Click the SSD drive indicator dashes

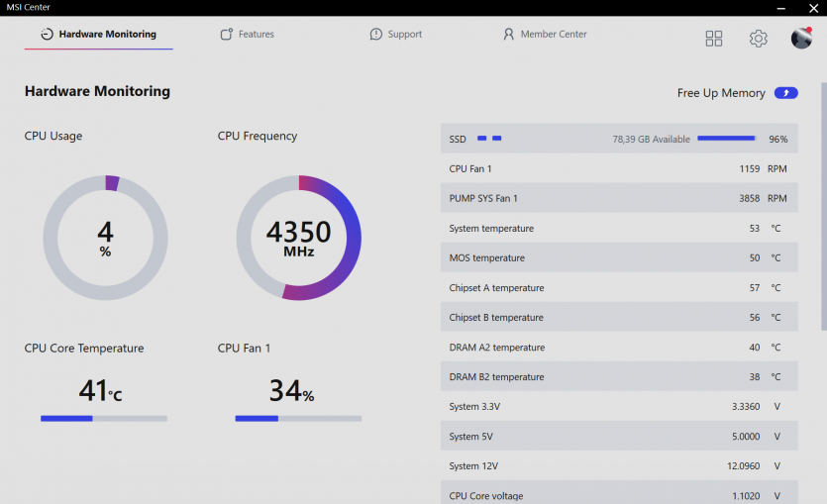489,139
